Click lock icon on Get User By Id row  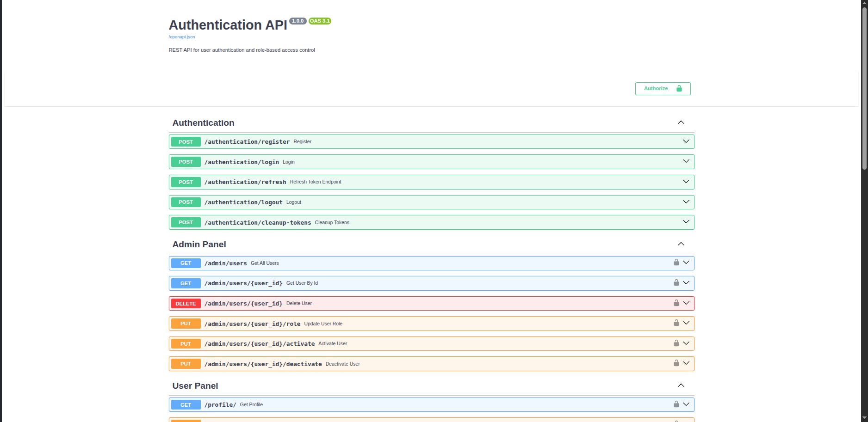tap(676, 282)
